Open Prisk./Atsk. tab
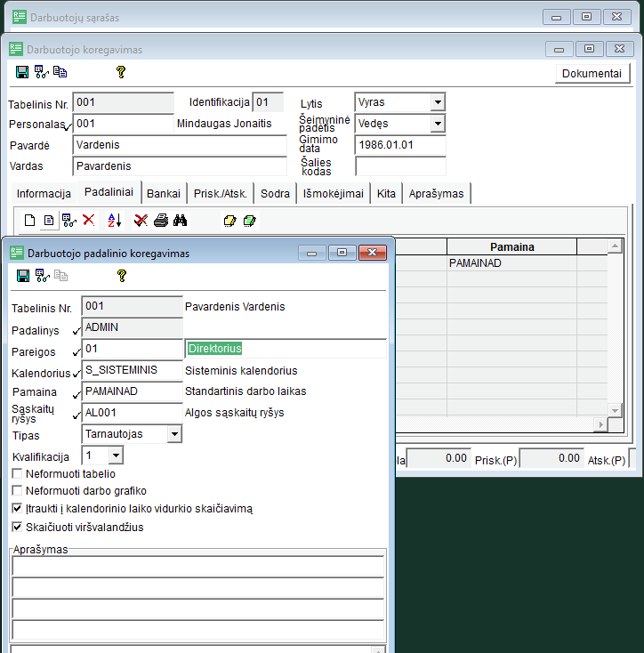644x653 pixels. click(x=221, y=194)
